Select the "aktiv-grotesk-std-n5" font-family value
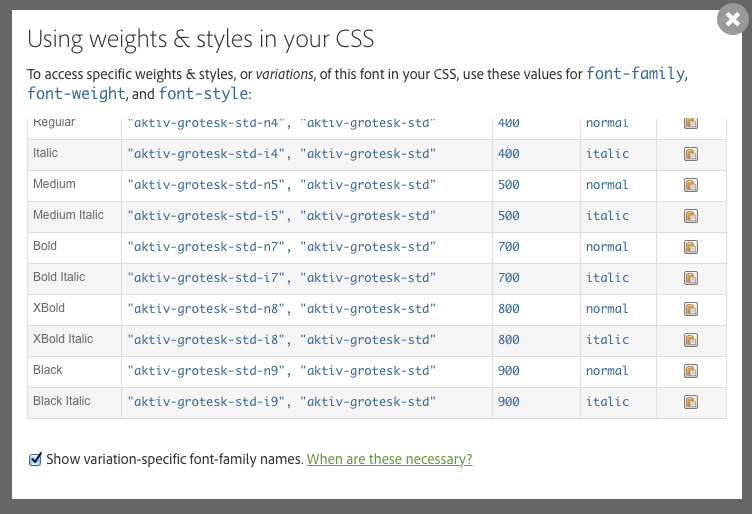Viewport: 752px width, 514px height. pos(206,185)
